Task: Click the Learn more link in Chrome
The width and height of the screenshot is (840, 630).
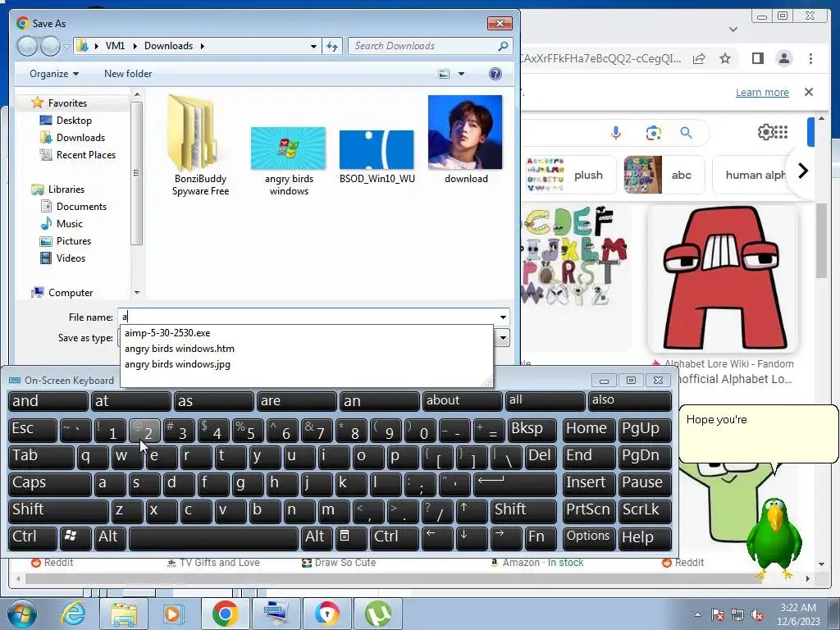Action: coord(762,92)
